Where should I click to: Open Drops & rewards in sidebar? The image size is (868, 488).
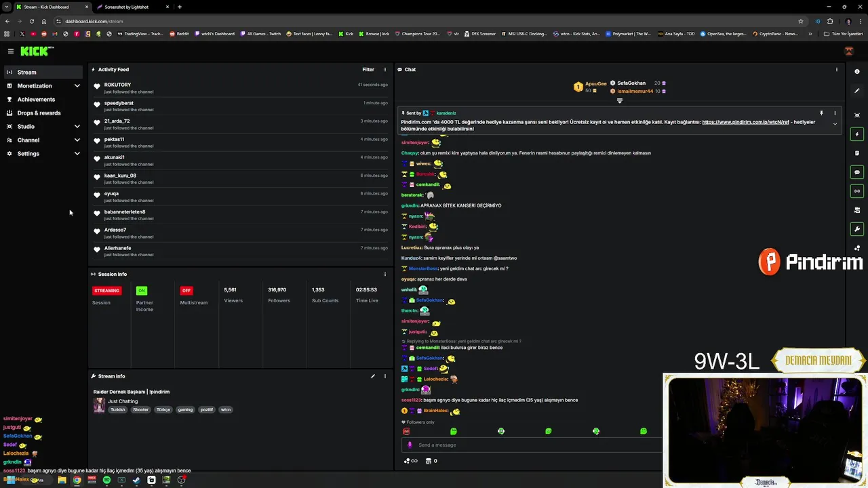pyautogui.click(x=39, y=113)
